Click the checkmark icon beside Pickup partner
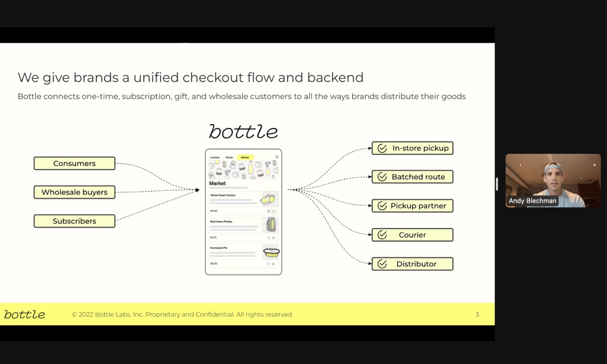 [382, 206]
